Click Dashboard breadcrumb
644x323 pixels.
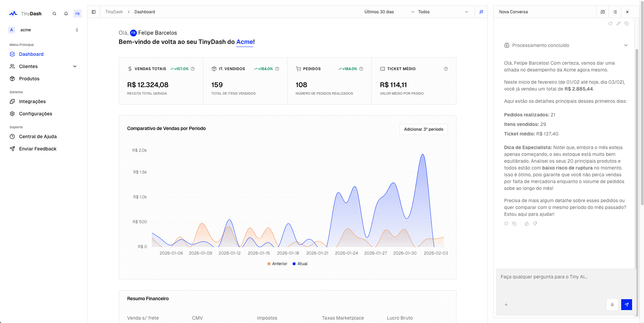pos(145,12)
